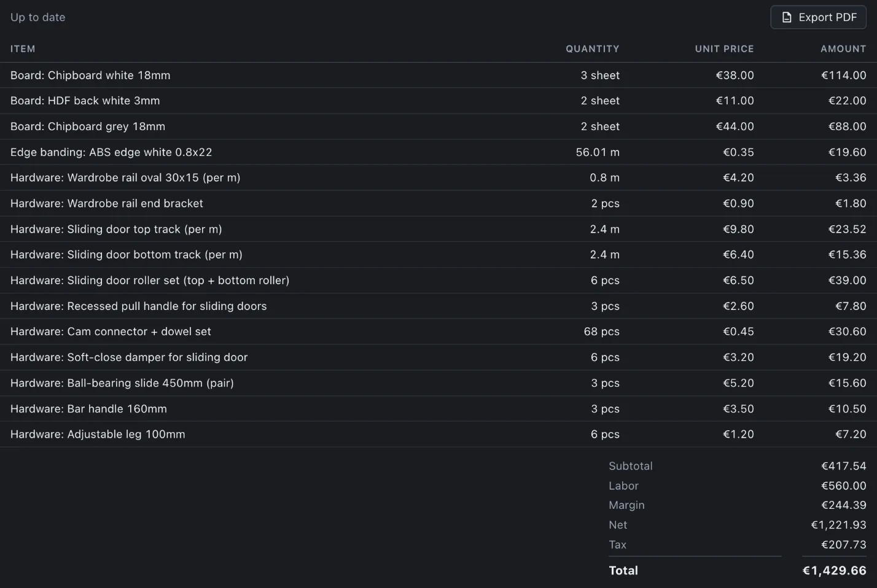Screen dimensions: 877x588
Task: Click the Export PDF button
Action: (x=818, y=17)
